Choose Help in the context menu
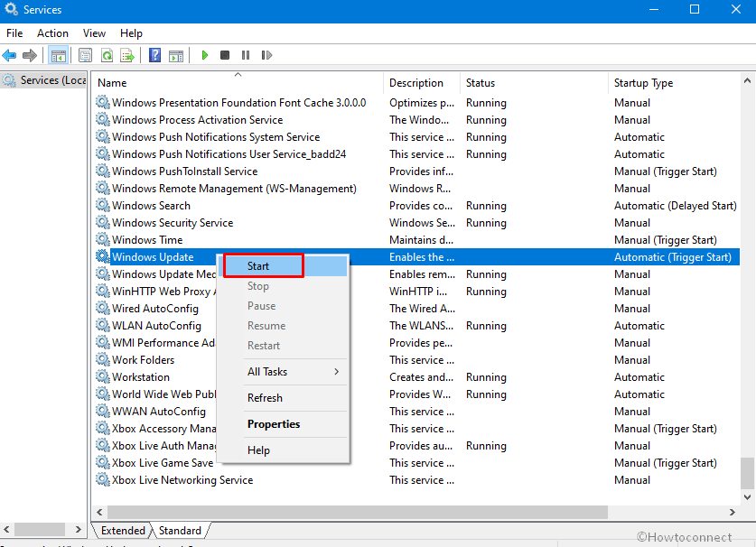 [x=285, y=450]
